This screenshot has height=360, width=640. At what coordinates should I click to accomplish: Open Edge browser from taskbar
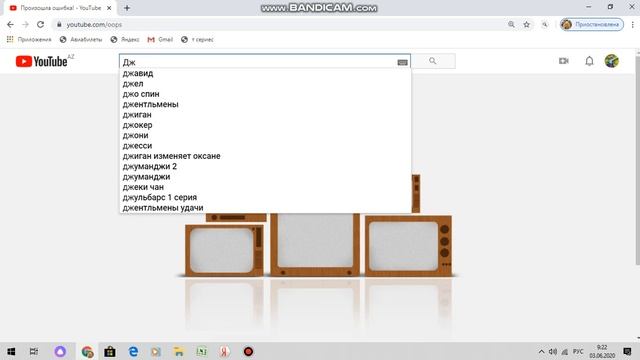133,351
